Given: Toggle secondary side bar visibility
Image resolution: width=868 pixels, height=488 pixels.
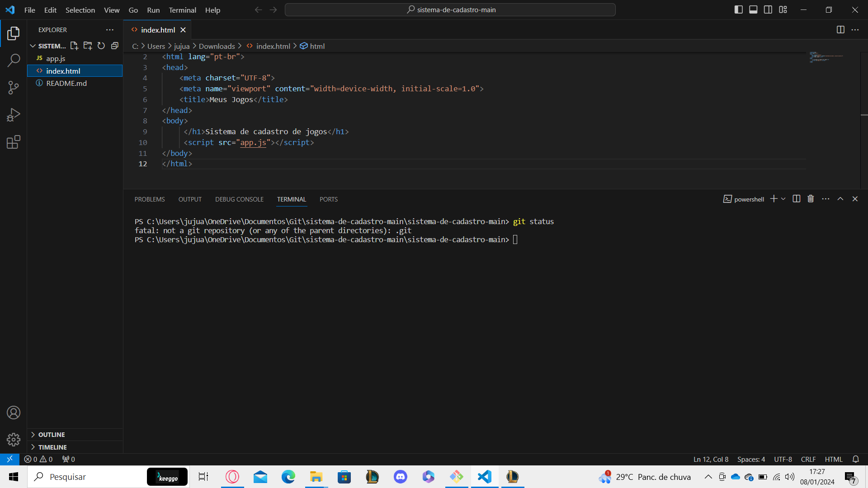Looking at the screenshot, I should 768,9.
